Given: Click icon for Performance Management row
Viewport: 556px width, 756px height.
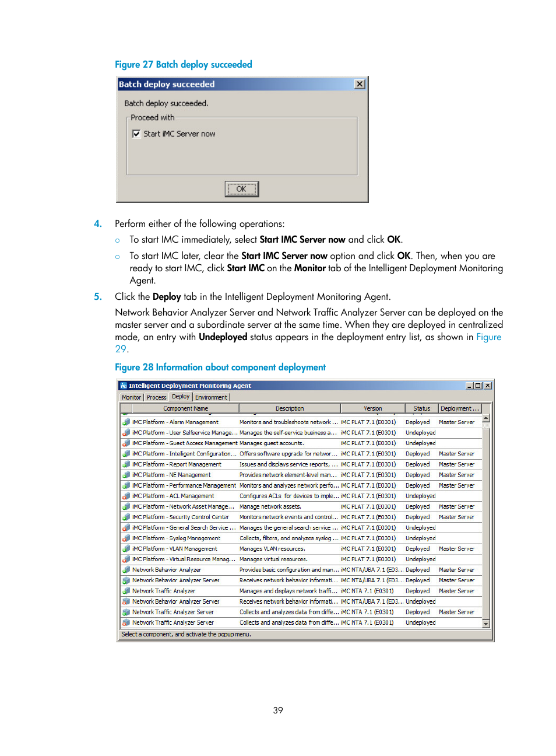Looking at the screenshot, I should click(126, 485).
